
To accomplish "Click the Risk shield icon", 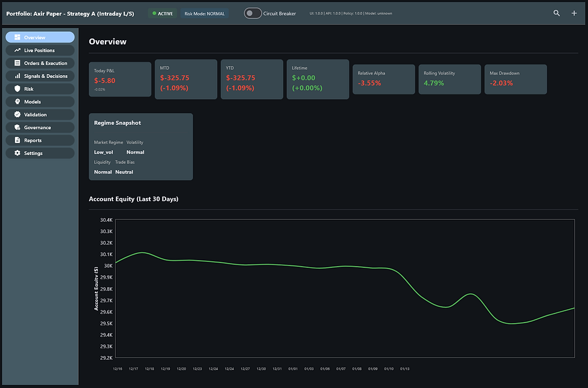I will pyautogui.click(x=17, y=88).
